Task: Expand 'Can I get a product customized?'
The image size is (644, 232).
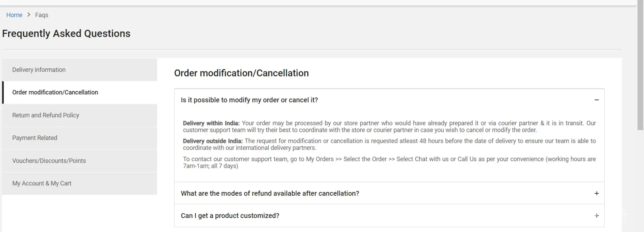Action: [x=230, y=216]
